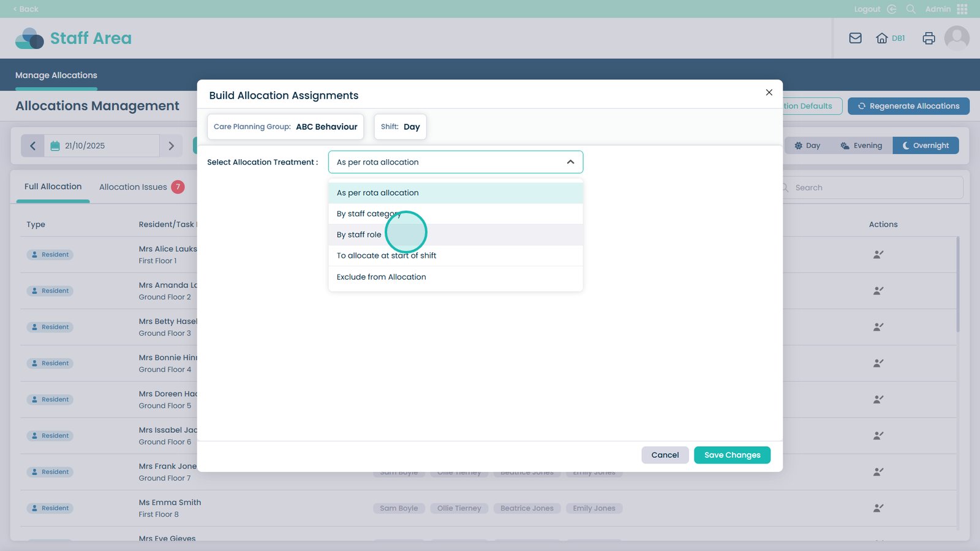The image size is (980, 551).
Task: Click assign staff icon for Ms Emma Smith
Action: (x=878, y=508)
